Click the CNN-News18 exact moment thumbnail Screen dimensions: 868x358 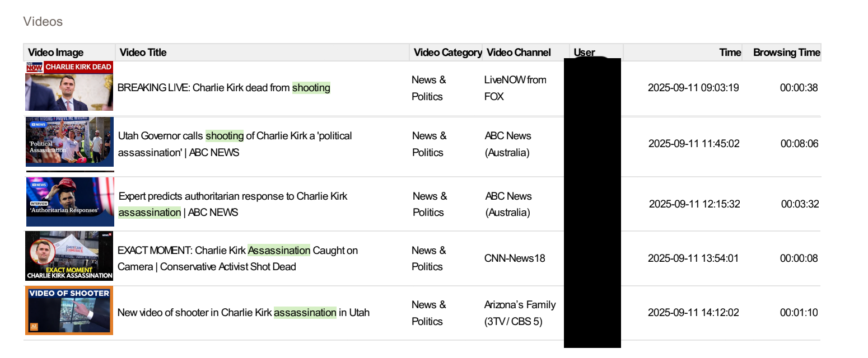69,256
